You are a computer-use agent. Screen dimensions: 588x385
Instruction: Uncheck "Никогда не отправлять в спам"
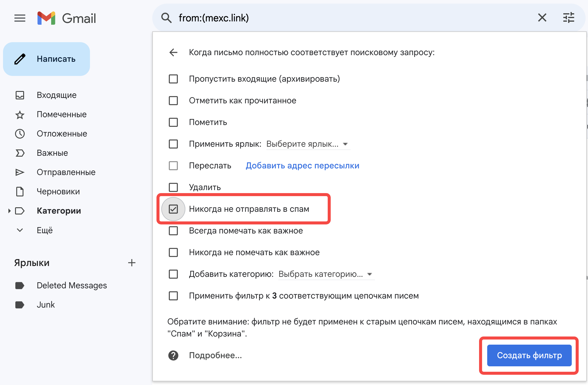coord(173,209)
